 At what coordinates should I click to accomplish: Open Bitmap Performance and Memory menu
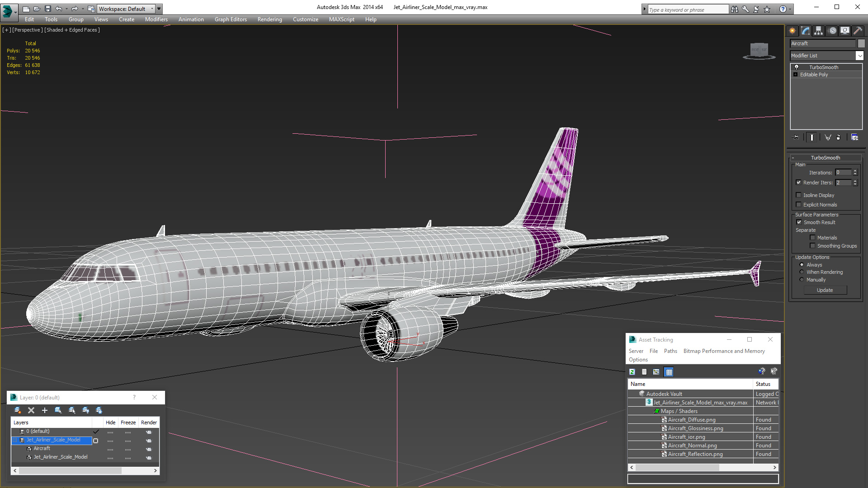[724, 351]
